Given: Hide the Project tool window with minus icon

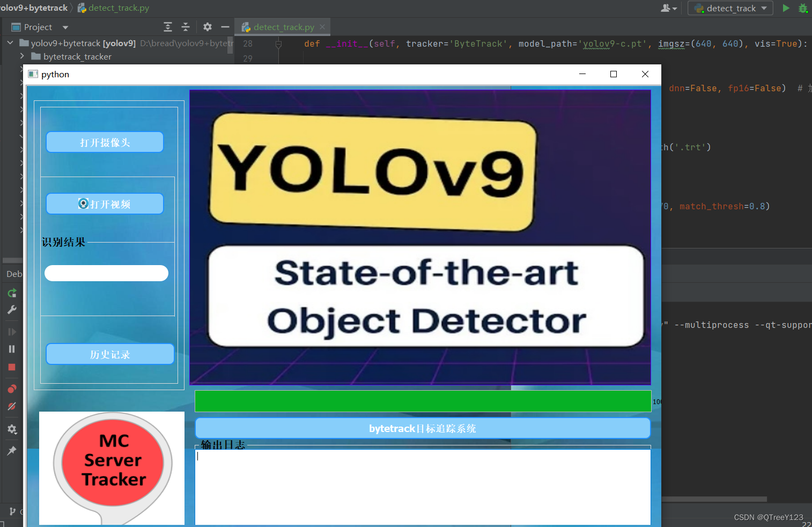Looking at the screenshot, I should tap(225, 27).
